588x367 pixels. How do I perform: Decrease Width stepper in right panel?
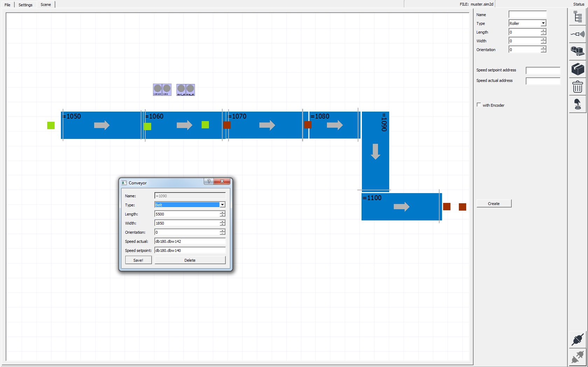click(x=543, y=43)
